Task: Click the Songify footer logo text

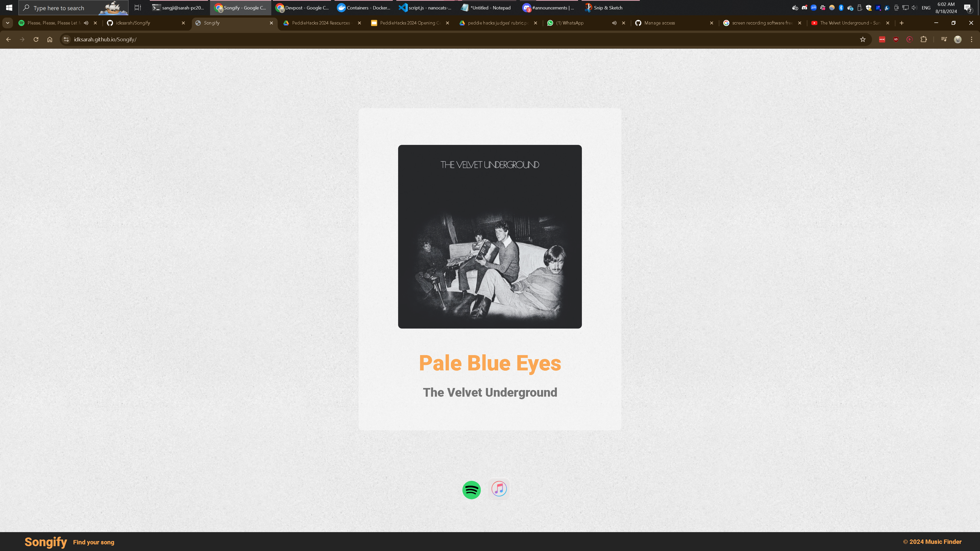Action: point(46,542)
